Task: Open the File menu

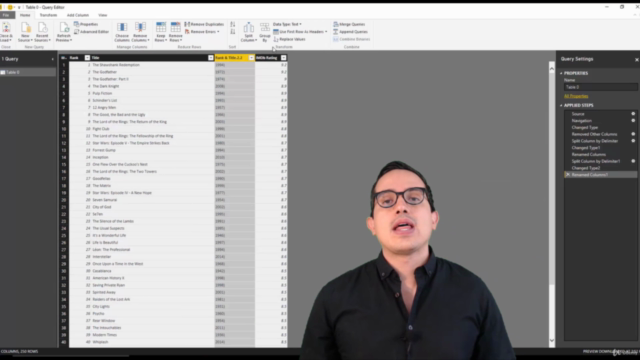Action: (x=6, y=15)
